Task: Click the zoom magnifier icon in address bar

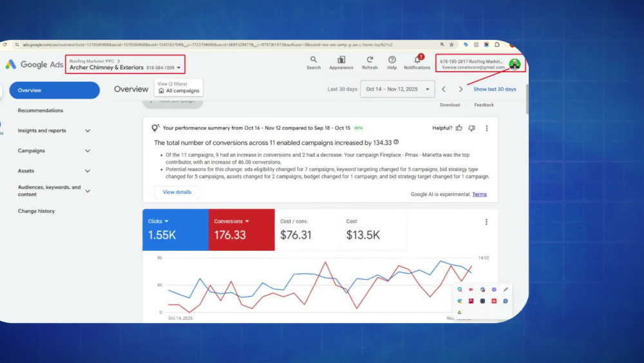Action: click(x=442, y=44)
